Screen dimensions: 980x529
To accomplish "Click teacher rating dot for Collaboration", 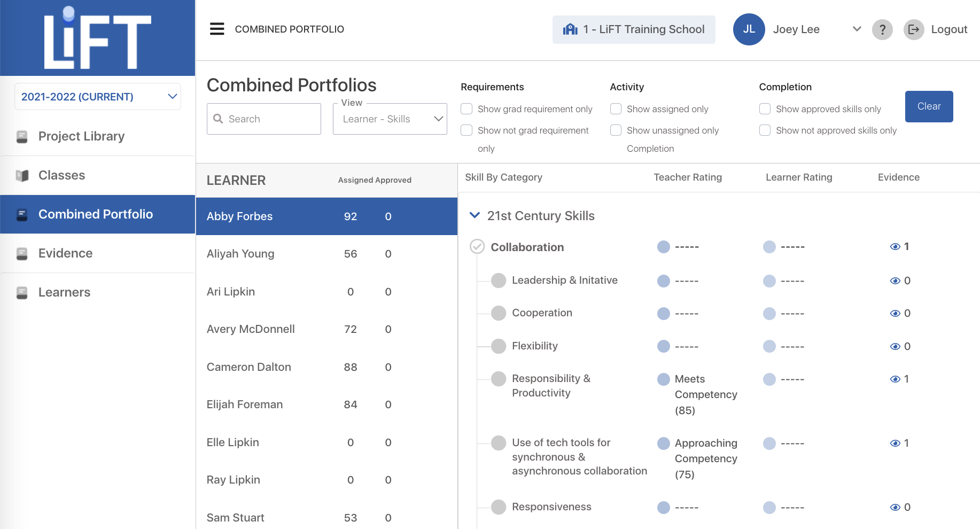I will point(663,247).
